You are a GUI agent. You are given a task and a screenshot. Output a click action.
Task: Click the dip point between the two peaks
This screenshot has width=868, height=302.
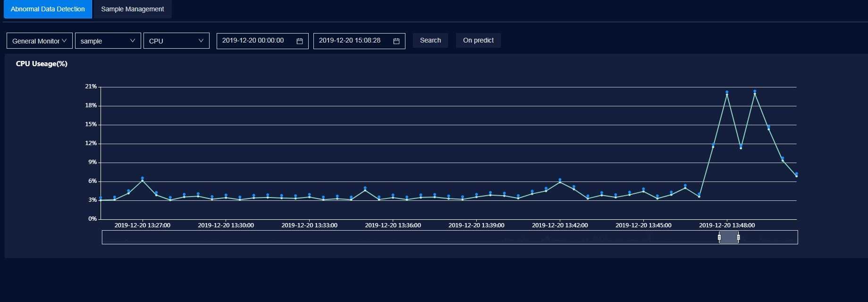[x=741, y=147]
